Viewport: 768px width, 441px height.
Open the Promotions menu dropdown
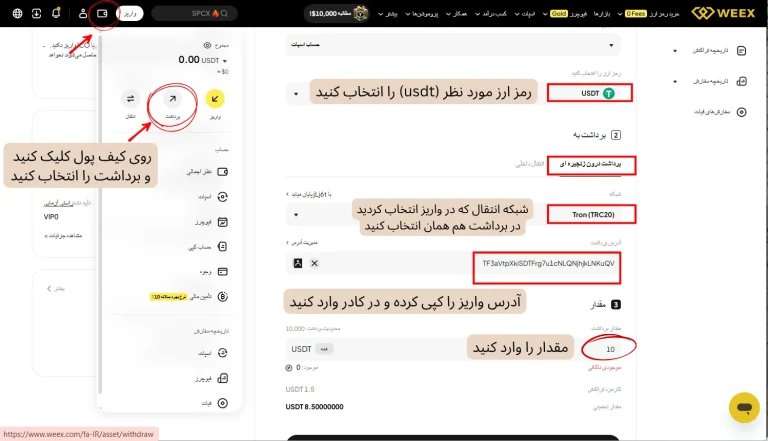[x=422, y=14]
